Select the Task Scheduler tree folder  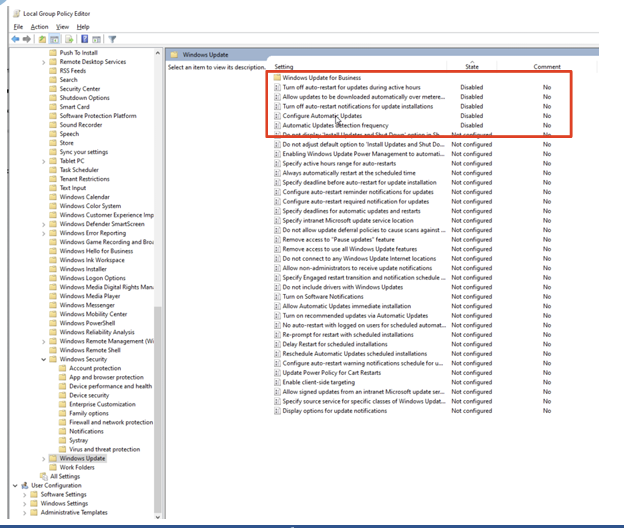coord(79,170)
